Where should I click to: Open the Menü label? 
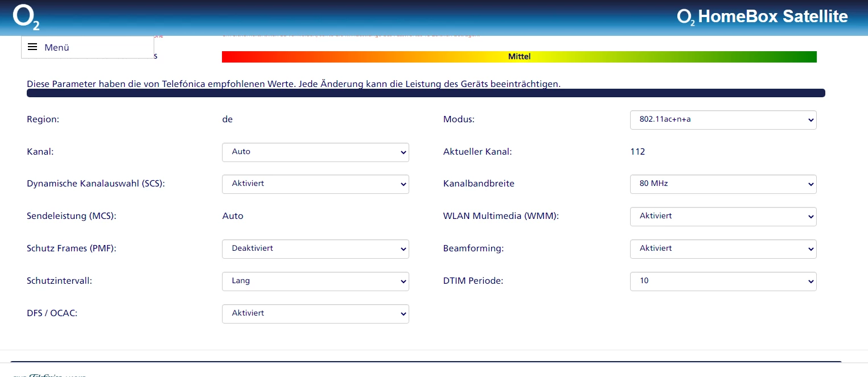(57, 48)
